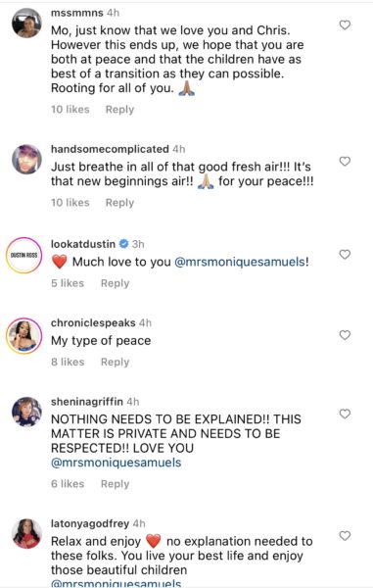The height and width of the screenshot is (588, 373).
Task: Like handsomecomplicated's comment with heart icon
Action: (345, 162)
